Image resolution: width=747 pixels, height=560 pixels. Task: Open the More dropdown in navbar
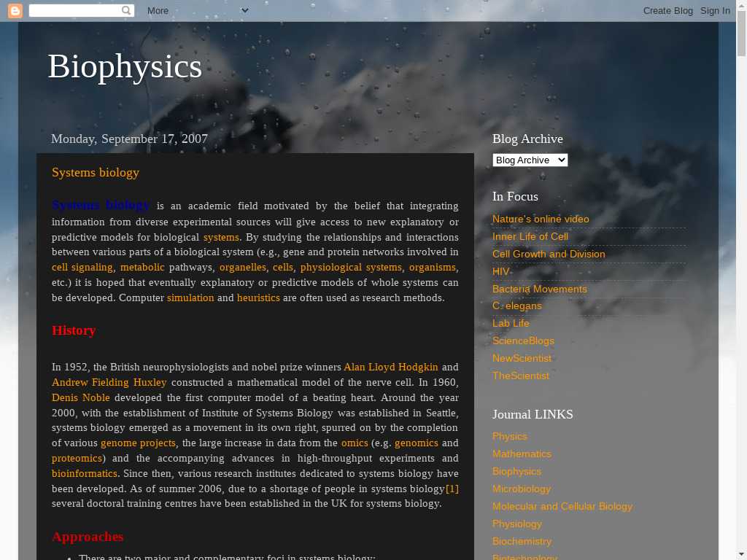197,11
